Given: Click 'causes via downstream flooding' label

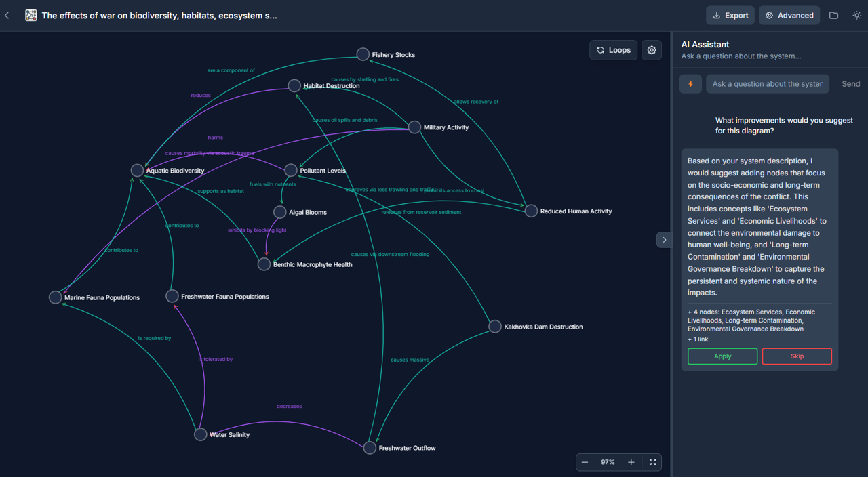Looking at the screenshot, I should [390, 255].
